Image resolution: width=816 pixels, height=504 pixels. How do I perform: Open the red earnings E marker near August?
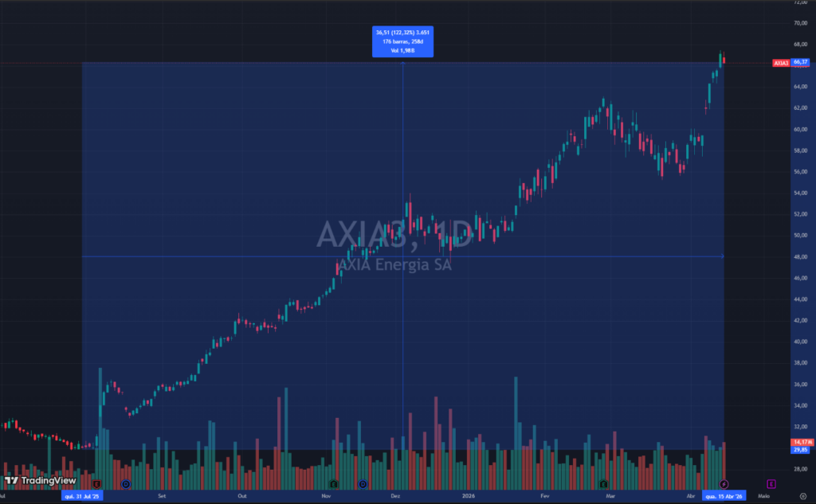pos(96,483)
